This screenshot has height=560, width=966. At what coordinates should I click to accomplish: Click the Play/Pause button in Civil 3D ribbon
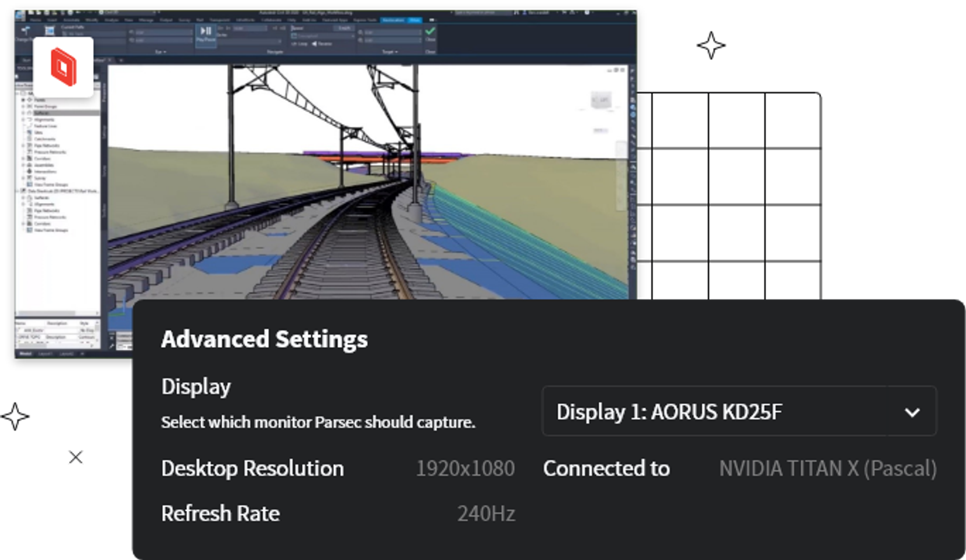tap(206, 35)
